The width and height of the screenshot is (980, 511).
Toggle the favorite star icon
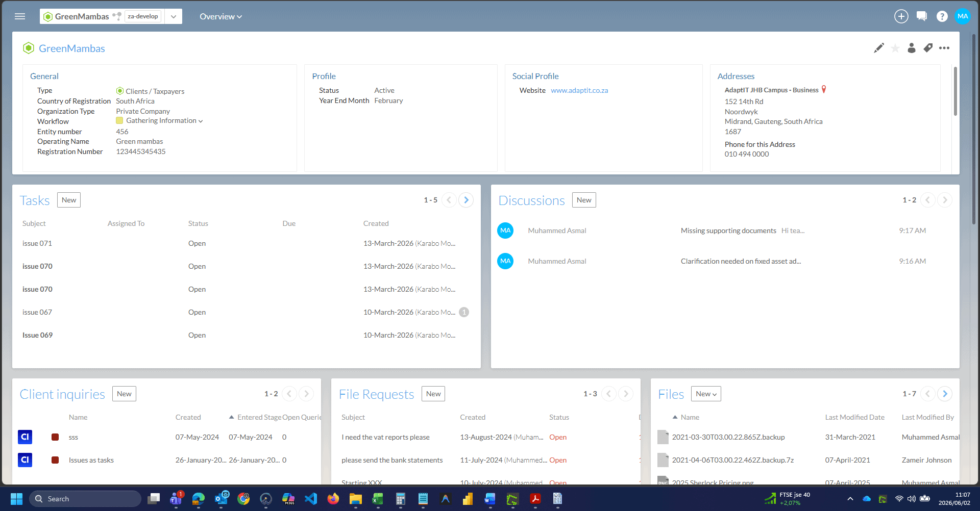pyautogui.click(x=895, y=48)
